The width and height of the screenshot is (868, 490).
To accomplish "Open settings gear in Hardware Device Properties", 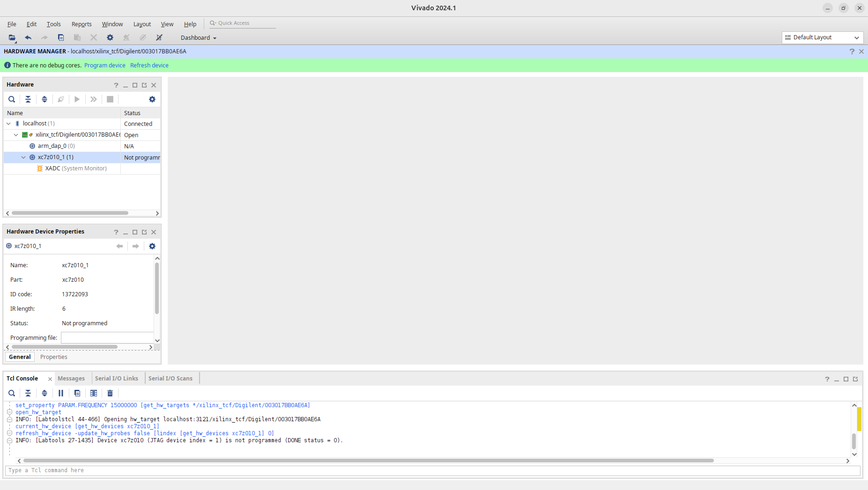I will tap(152, 246).
